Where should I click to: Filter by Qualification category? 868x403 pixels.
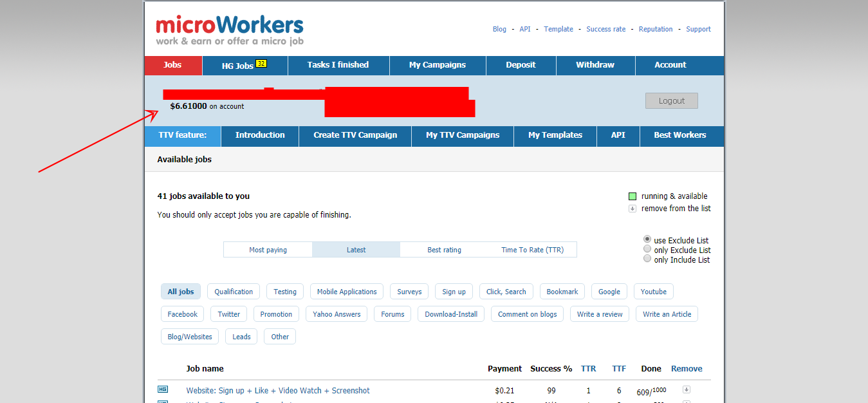[x=234, y=292]
